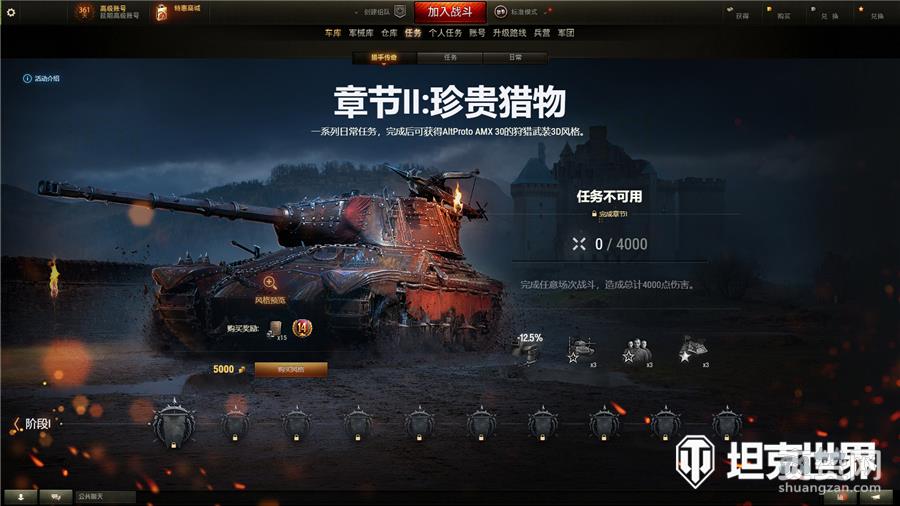The image size is (900, 506).
Task: Click the crew star booster reward
Action: click(638, 351)
